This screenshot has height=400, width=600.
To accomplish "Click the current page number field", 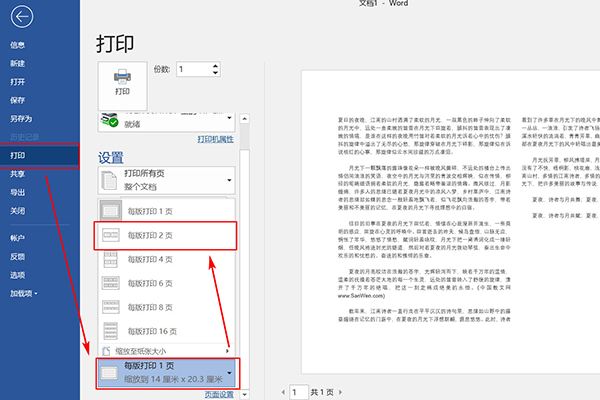I will tap(298, 392).
